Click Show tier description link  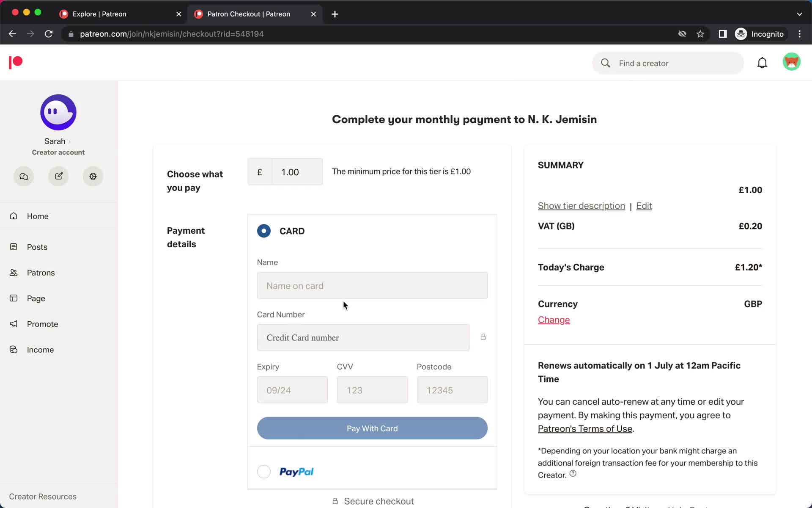(581, 206)
